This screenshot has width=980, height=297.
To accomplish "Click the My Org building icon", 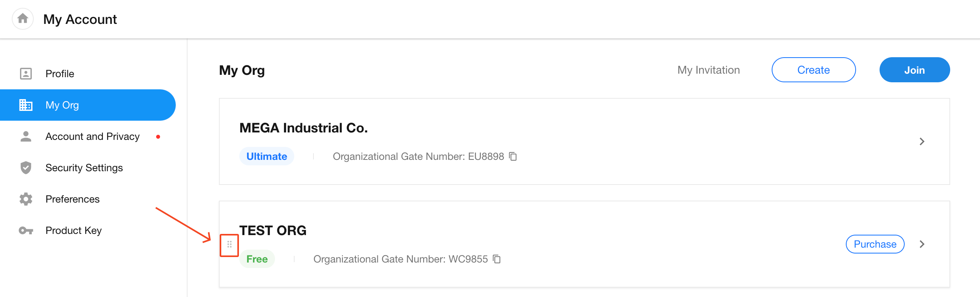I will 26,105.
